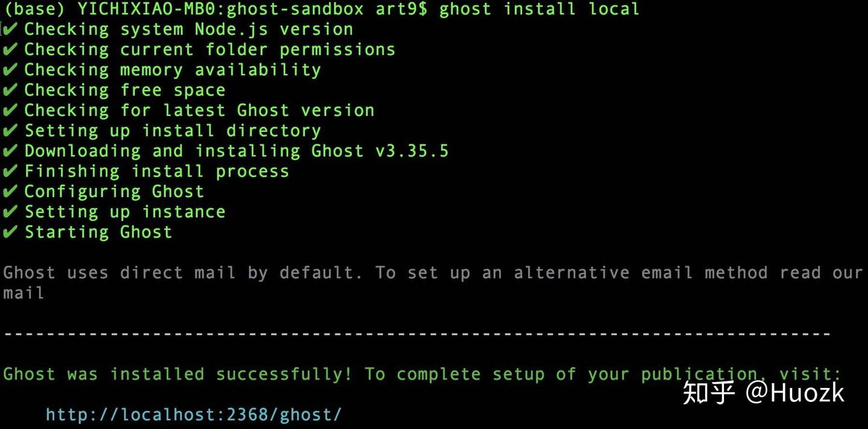Image resolution: width=868 pixels, height=429 pixels.
Task: Click the Ghost v3.35.5 version text
Action: [x=380, y=151]
